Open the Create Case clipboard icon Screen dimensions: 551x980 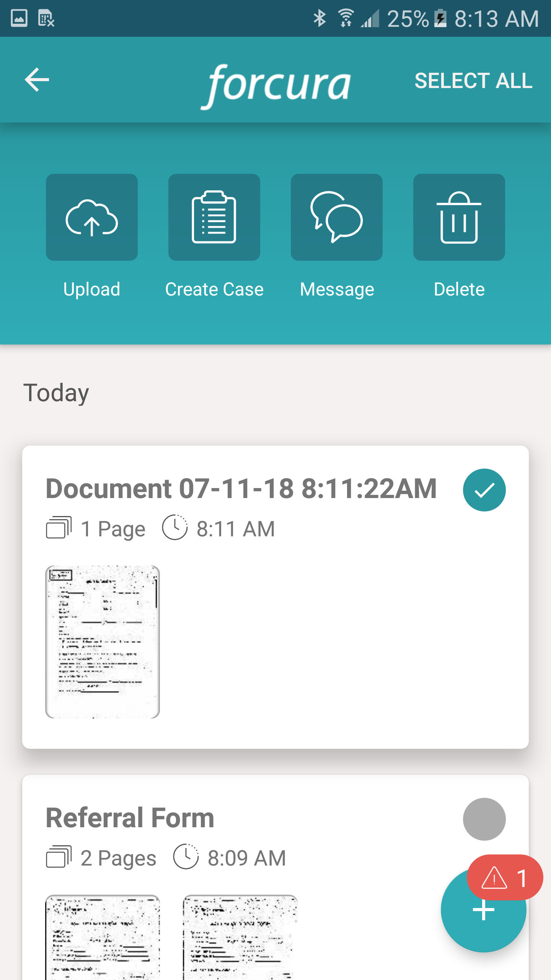[214, 217]
